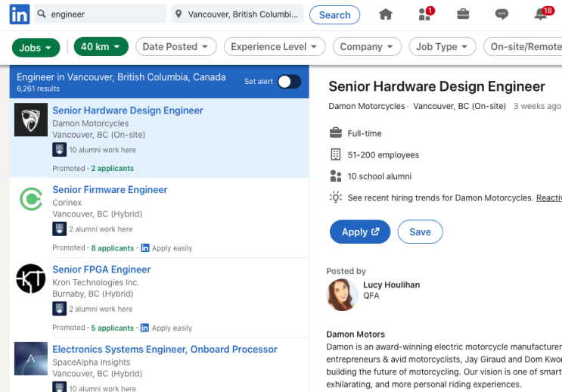Click the Search button
The width and height of the screenshot is (562, 392).
coord(335,14)
